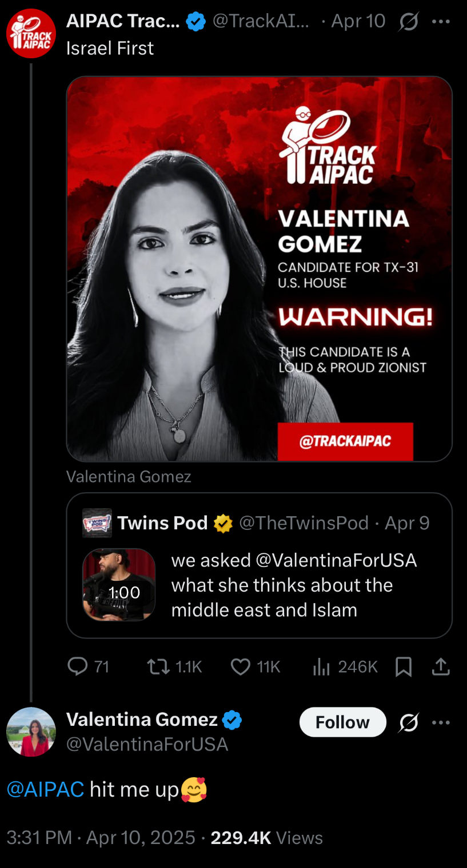Open three-dot menu on Valentina Gomez reply
Image resolution: width=467 pixels, height=868 pixels.
(441, 723)
